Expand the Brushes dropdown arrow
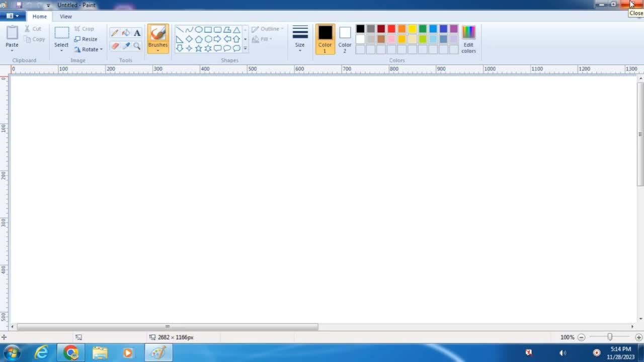The height and width of the screenshot is (362, 644). click(x=157, y=50)
